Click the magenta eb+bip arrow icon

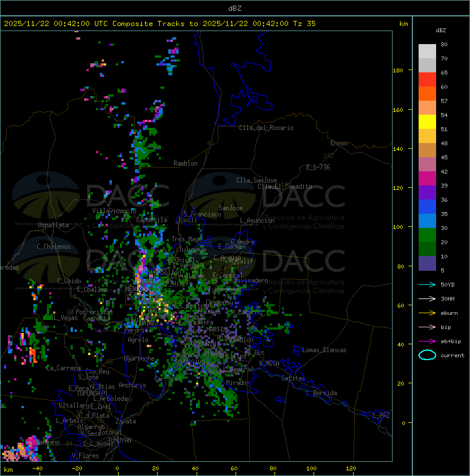point(427,341)
